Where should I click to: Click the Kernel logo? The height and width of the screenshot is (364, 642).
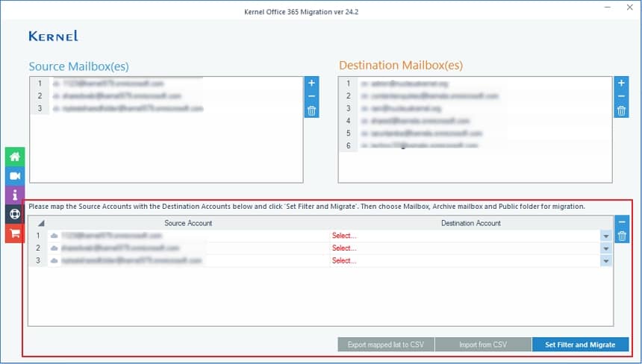pyautogui.click(x=53, y=36)
